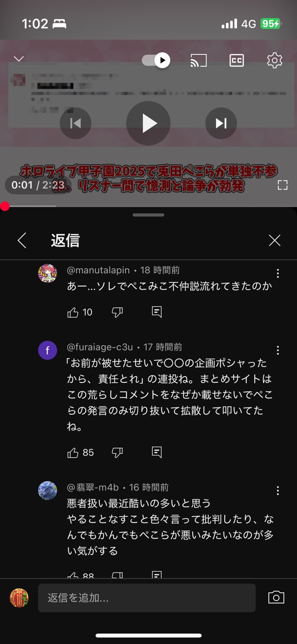This screenshot has width=297, height=644.
Task: Toggle the autoplay switch
Action: (156, 60)
